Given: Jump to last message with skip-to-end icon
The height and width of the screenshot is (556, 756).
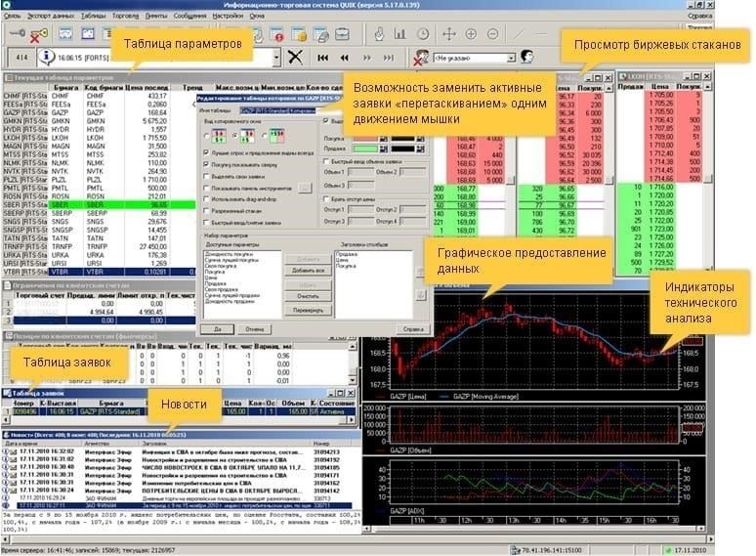Looking at the screenshot, I should point(389,58).
